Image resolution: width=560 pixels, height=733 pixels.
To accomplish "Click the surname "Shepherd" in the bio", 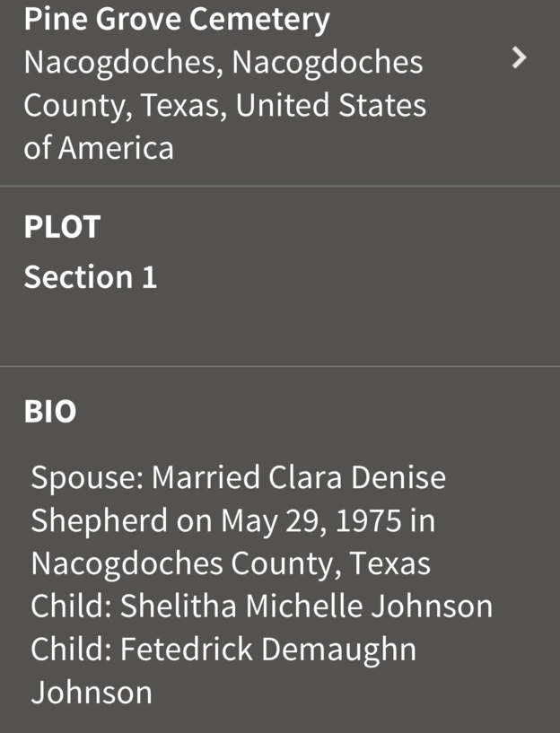I will click(99, 520).
